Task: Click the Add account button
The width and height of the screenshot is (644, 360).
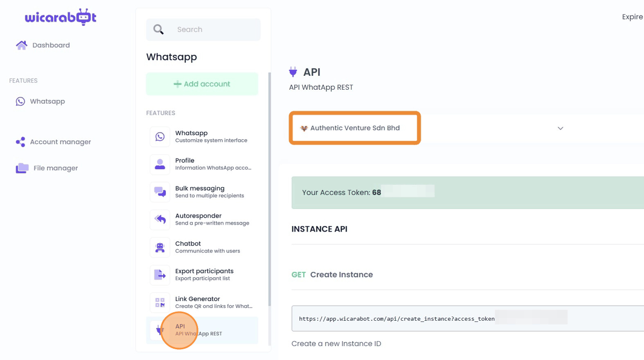Action: (x=202, y=84)
